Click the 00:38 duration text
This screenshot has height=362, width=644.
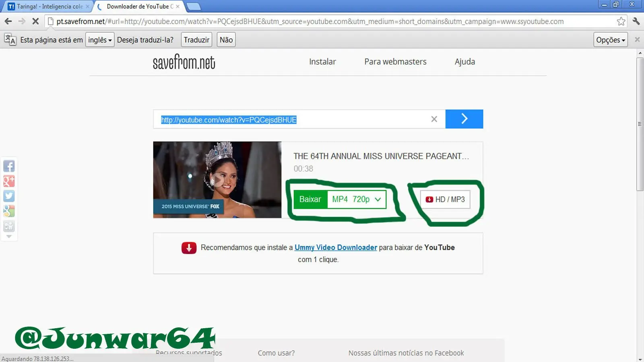[x=303, y=169]
